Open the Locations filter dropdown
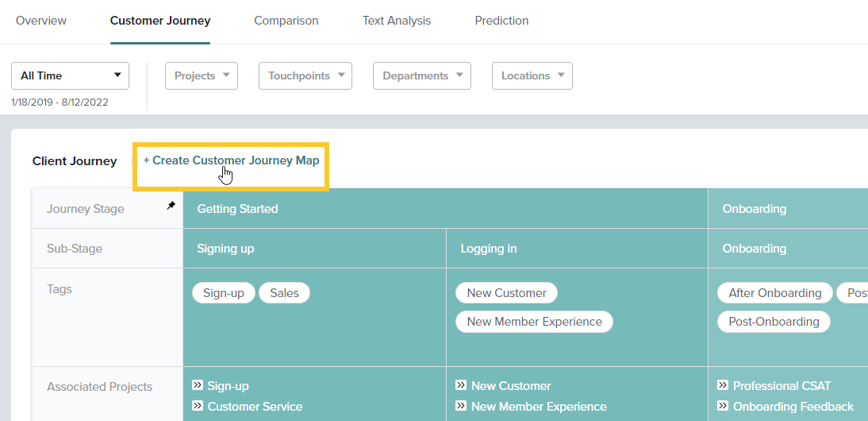 [532, 75]
